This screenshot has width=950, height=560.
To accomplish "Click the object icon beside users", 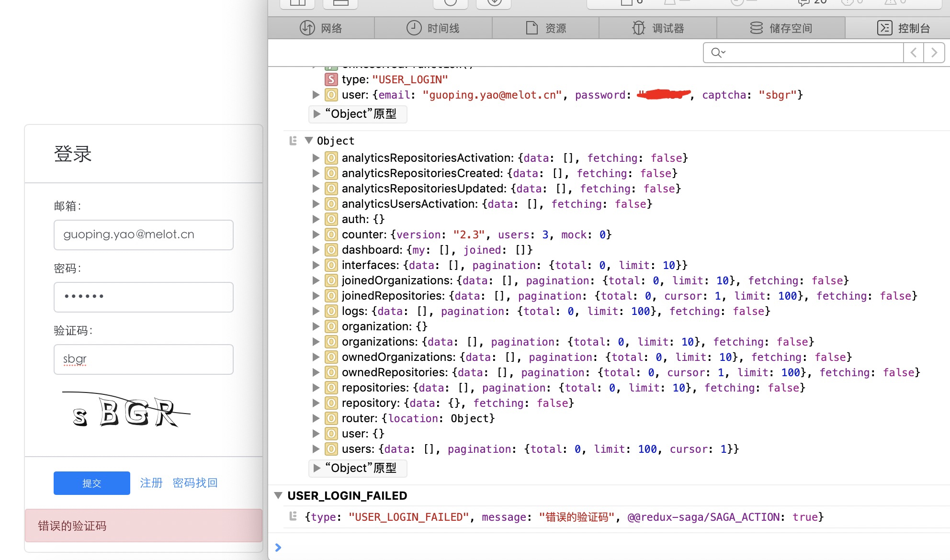I will point(331,449).
